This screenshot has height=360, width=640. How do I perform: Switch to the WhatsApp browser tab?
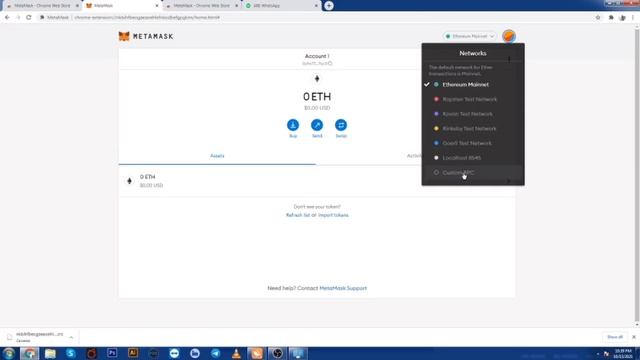tap(281, 6)
